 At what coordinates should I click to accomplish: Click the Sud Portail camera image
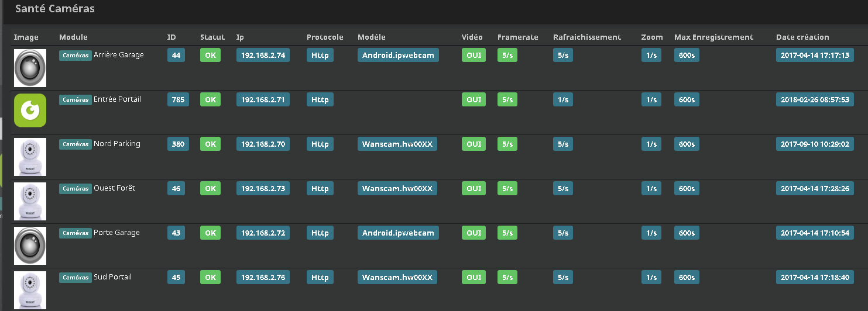30,290
